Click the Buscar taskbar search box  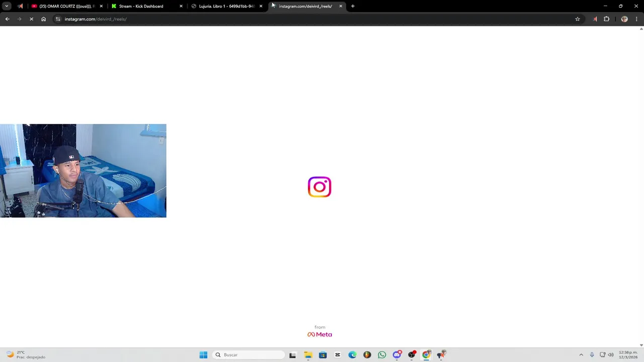click(x=249, y=355)
